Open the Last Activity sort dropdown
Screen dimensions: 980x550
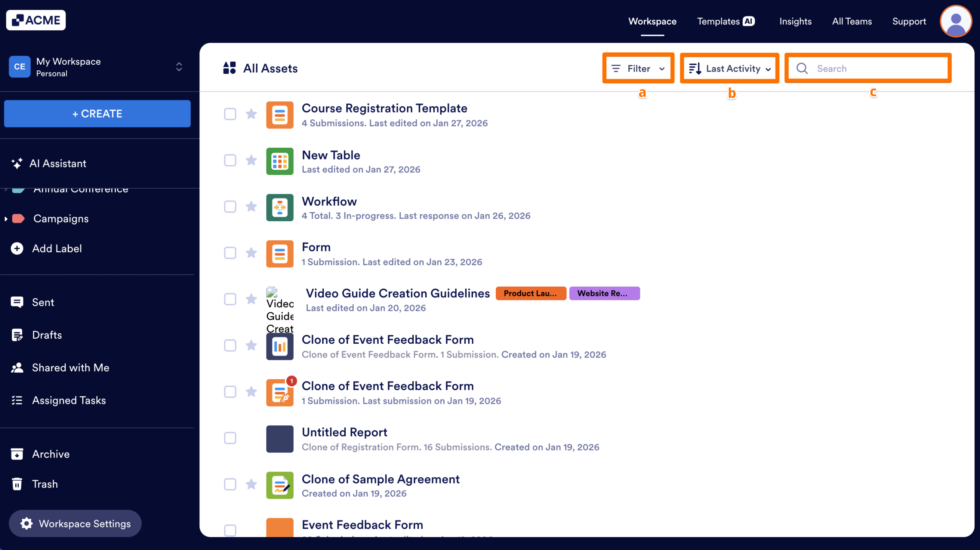tap(729, 69)
